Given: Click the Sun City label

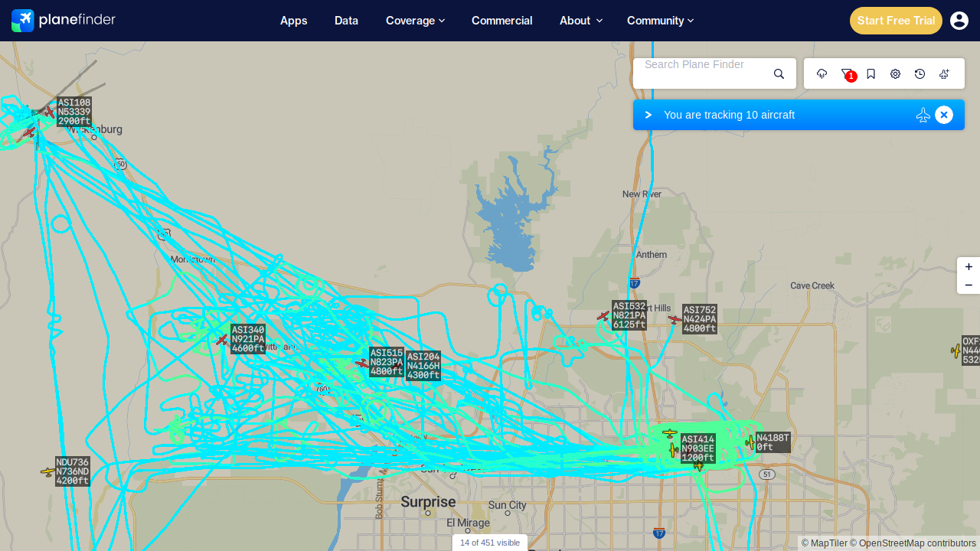Looking at the screenshot, I should 508,505.
